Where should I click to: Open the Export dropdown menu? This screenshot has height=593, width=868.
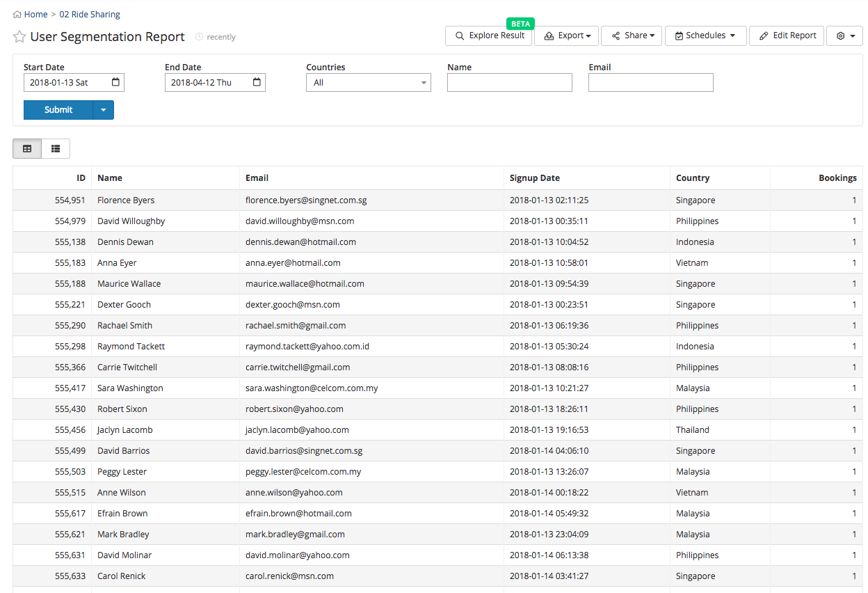pyautogui.click(x=567, y=35)
